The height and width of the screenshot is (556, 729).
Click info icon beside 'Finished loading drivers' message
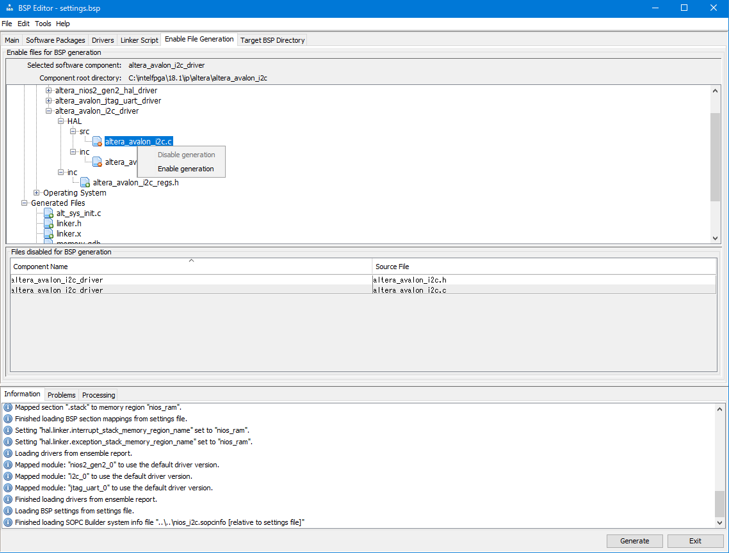click(x=8, y=499)
